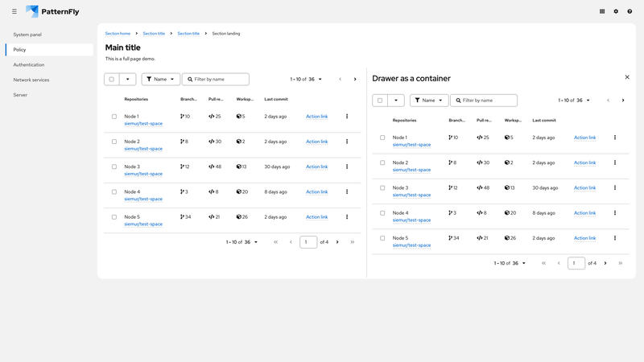Open the application launcher grid icon

pos(602,11)
